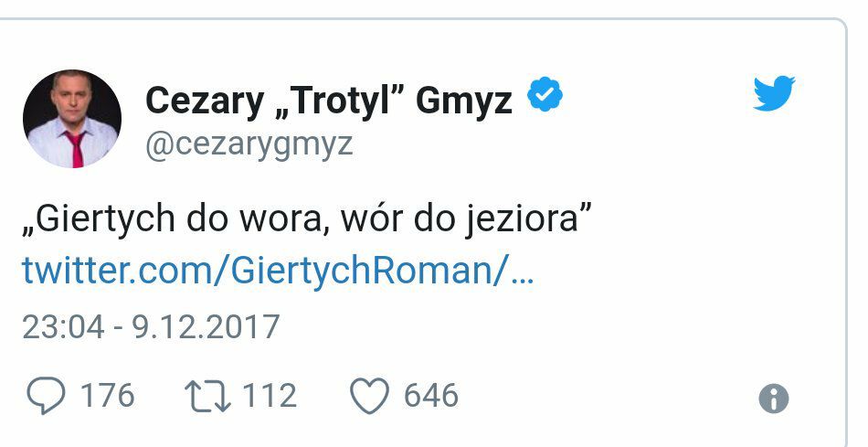Click the blue verified badge
Image resolution: width=868 pixels, height=447 pixels.
(546, 97)
